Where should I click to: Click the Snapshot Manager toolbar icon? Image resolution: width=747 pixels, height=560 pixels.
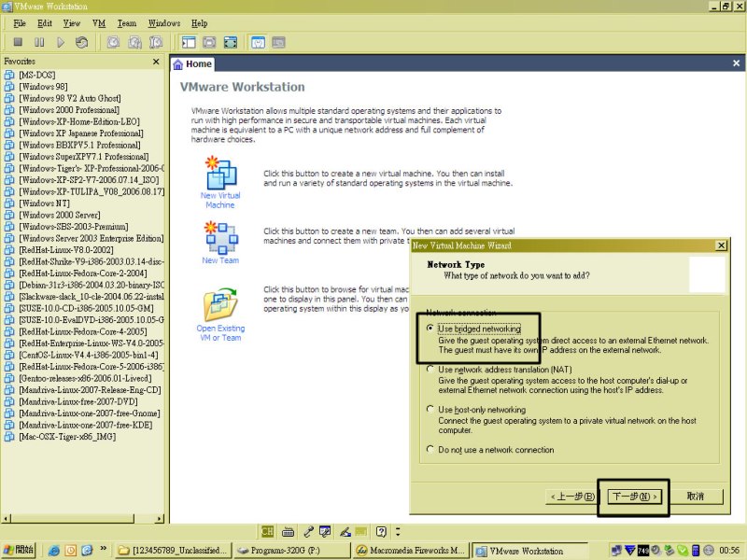coord(156,42)
